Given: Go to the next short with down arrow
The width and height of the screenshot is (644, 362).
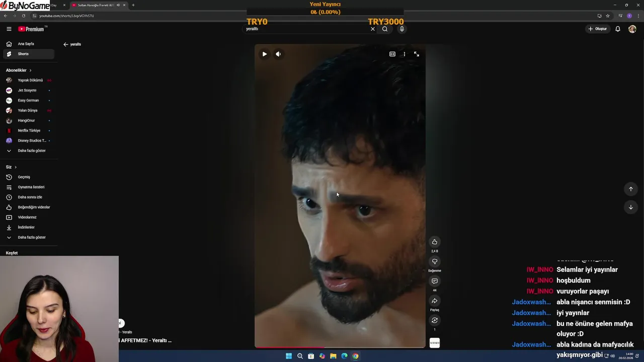Looking at the screenshot, I should (631, 207).
